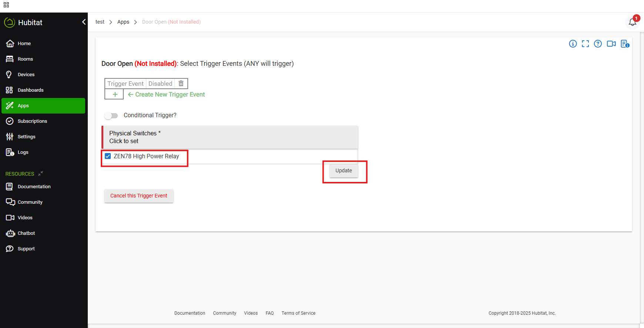Click the 'Disabled' status cell
644x328 pixels.
coord(160,84)
